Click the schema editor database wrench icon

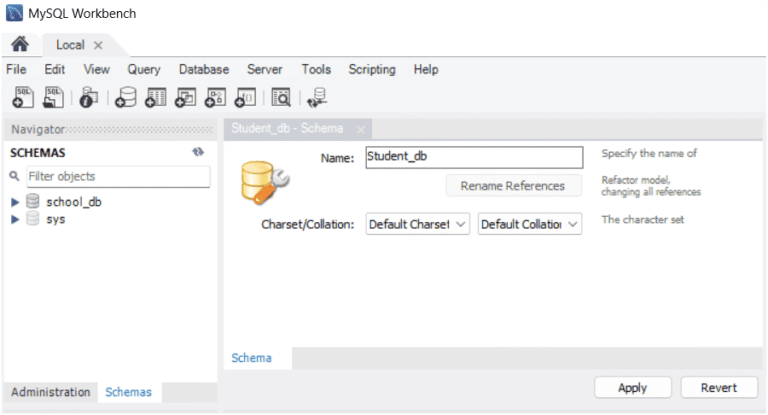[x=264, y=182]
